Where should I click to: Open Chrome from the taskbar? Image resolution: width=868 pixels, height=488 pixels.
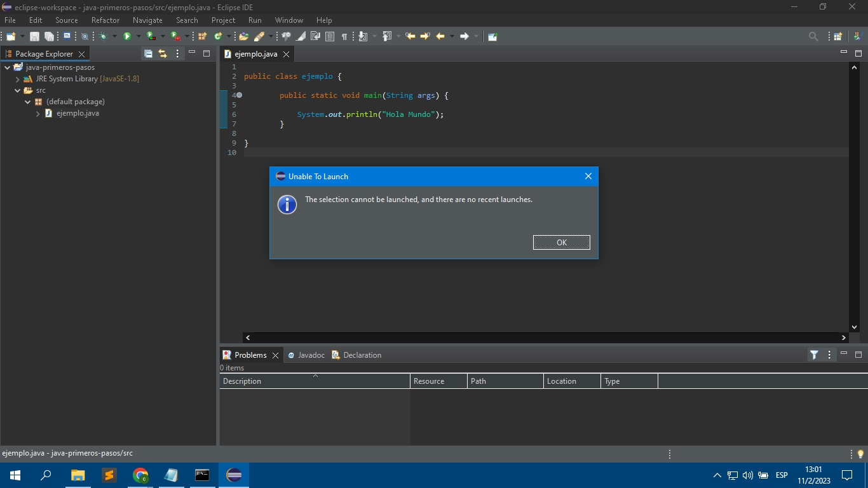click(140, 475)
